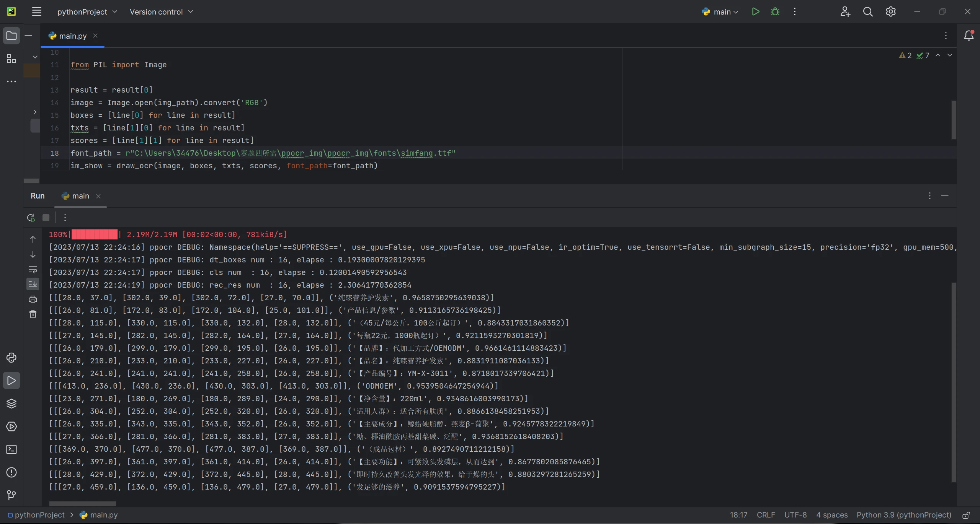The height and width of the screenshot is (524, 980).
Task: Expand the Version control dropdown
Action: 162,12
